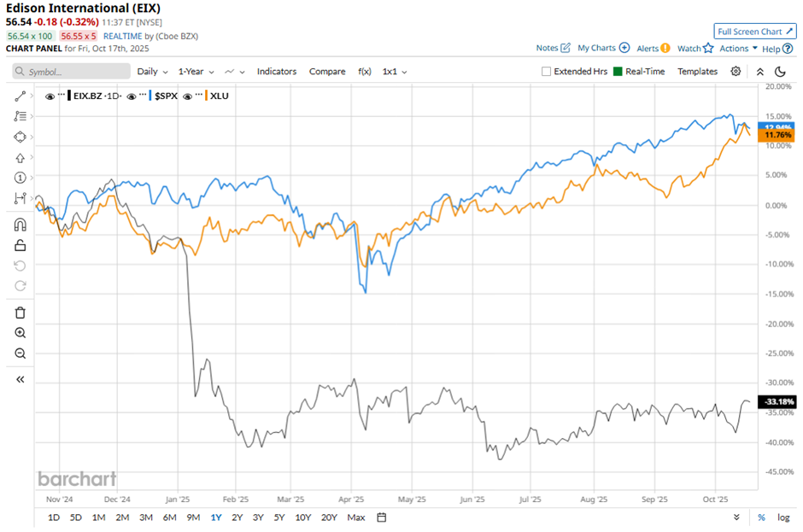The width and height of the screenshot is (803, 532).
Task: Select the 1Y time range
Action: click(x=216, y=517)
